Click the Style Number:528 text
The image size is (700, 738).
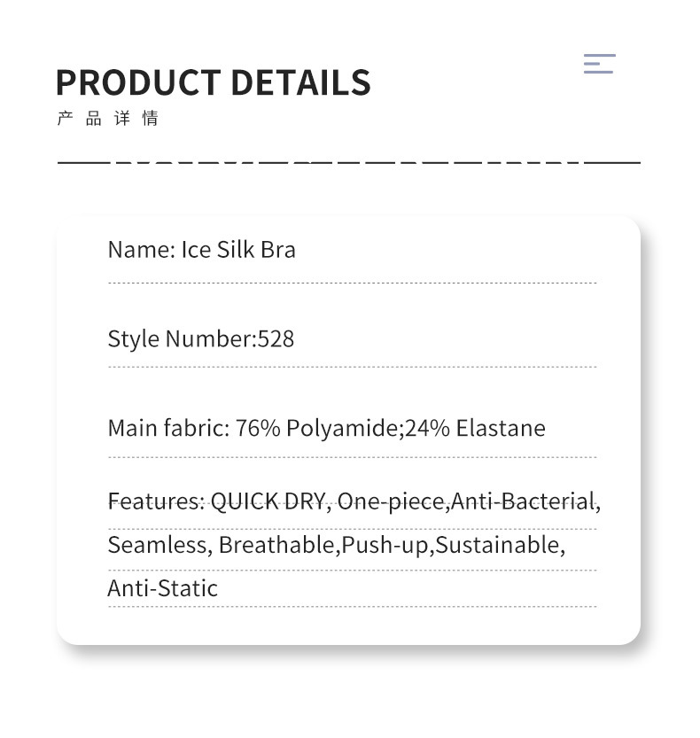coord(200,338)
